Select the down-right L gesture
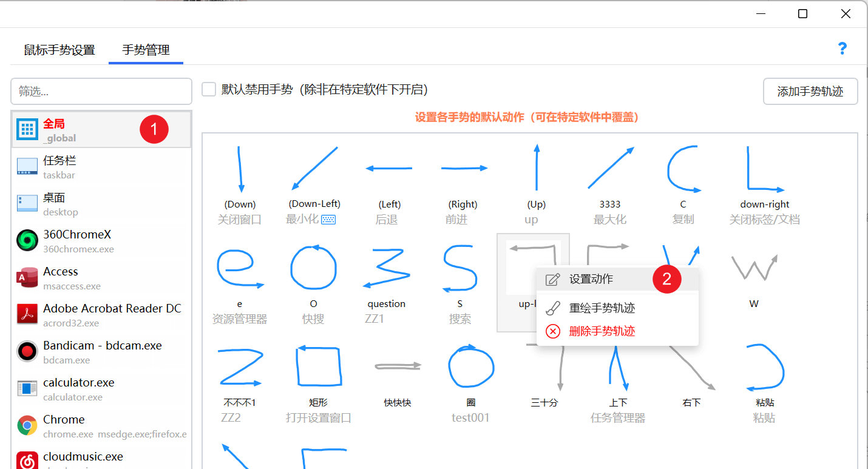 (765, 169)
